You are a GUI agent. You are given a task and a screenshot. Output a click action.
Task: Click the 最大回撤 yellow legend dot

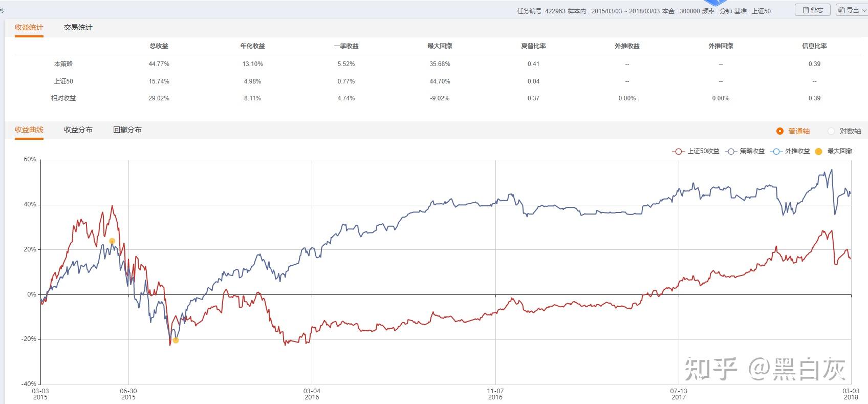click(x=818, y=152)
